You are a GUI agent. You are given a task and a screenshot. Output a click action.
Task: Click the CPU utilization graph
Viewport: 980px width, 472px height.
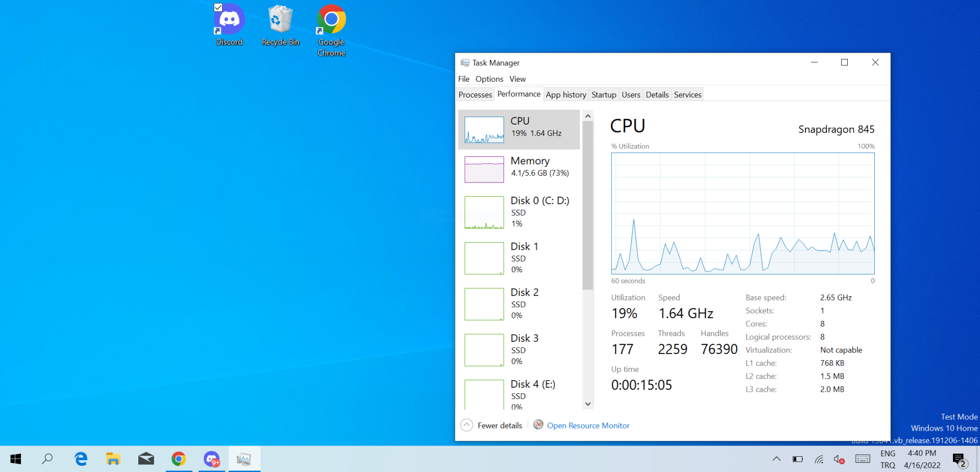[x=743, y=214]
